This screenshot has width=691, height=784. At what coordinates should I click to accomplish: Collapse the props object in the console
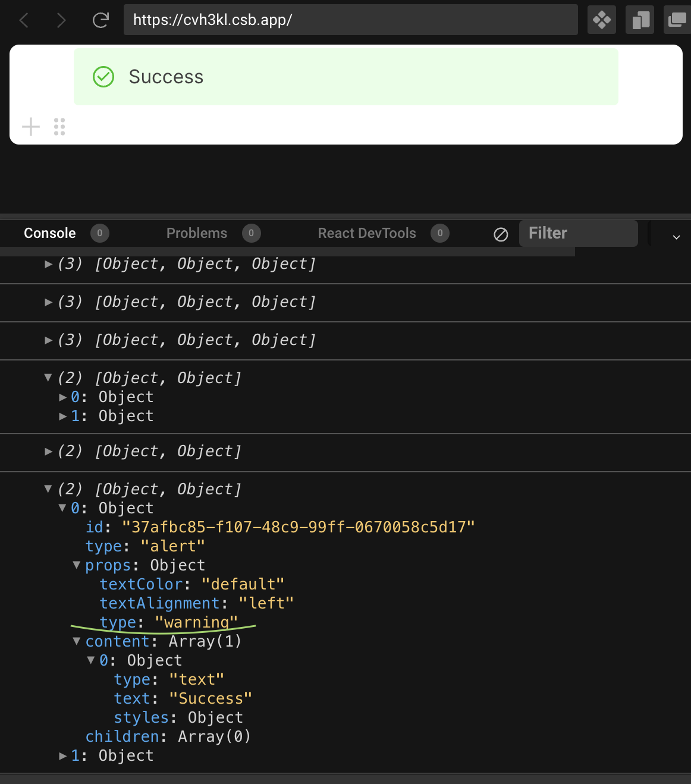click(76, 565)
